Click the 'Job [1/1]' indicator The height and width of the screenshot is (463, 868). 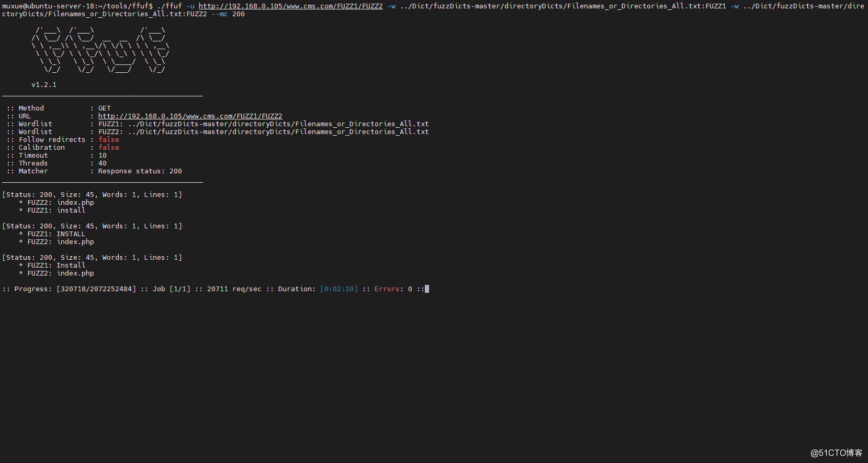pyautogui.click(x=172, y=289)
